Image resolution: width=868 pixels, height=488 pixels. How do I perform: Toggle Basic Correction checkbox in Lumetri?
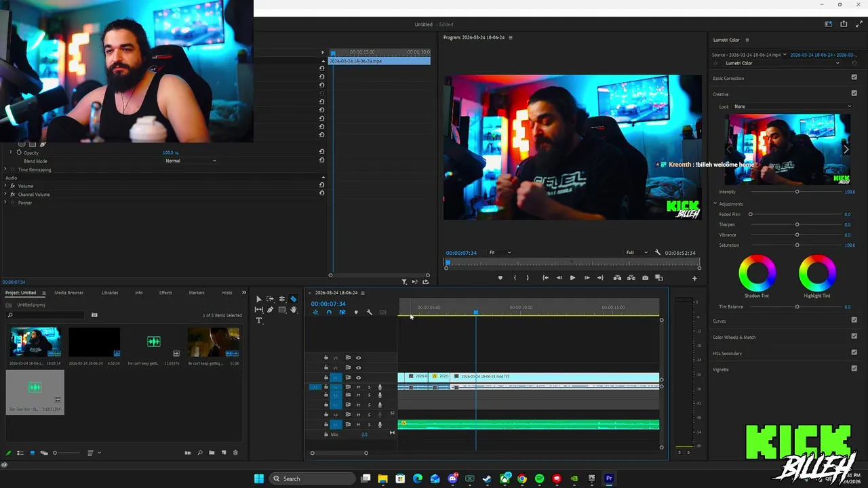(x=854, y=77)
